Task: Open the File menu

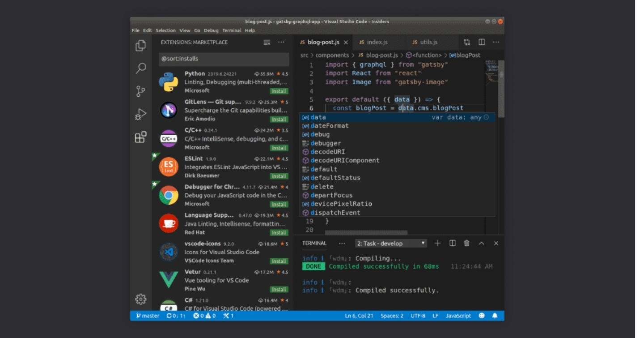Action: tap(136, 30)
